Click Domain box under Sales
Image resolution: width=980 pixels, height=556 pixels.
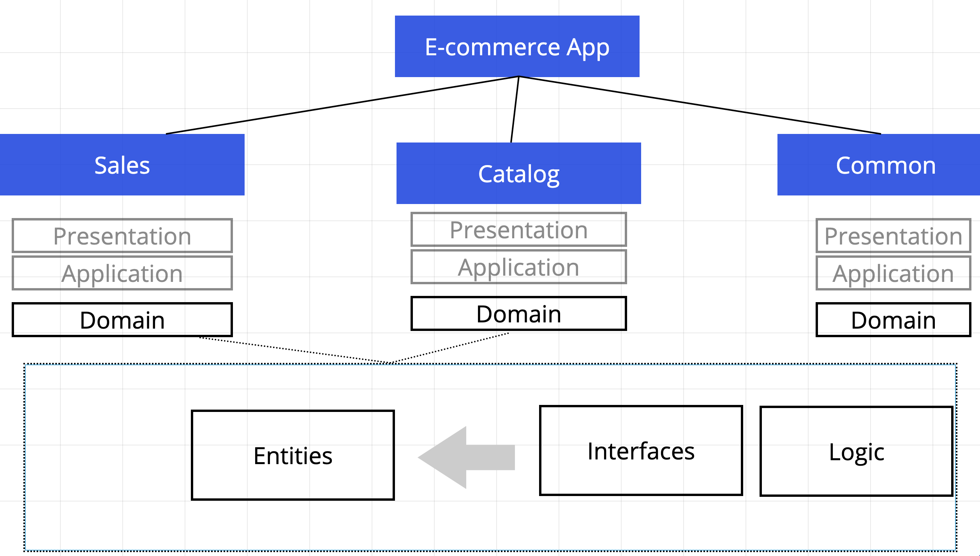click(x=122, y=320)
